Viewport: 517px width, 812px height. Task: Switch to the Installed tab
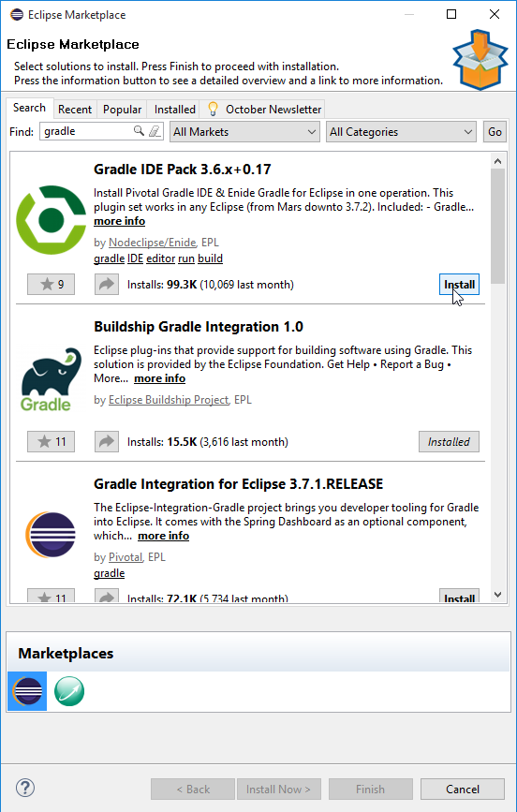(174, 110)
